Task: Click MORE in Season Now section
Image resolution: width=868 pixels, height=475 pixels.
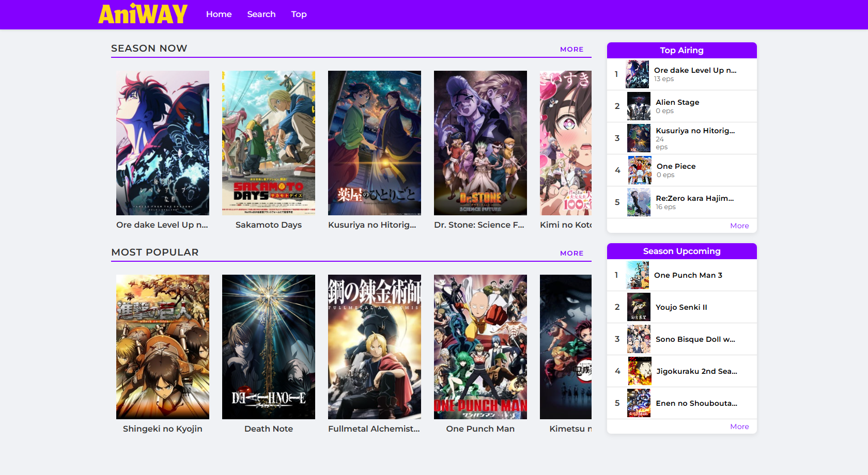Action: click(x=572, y=49)
